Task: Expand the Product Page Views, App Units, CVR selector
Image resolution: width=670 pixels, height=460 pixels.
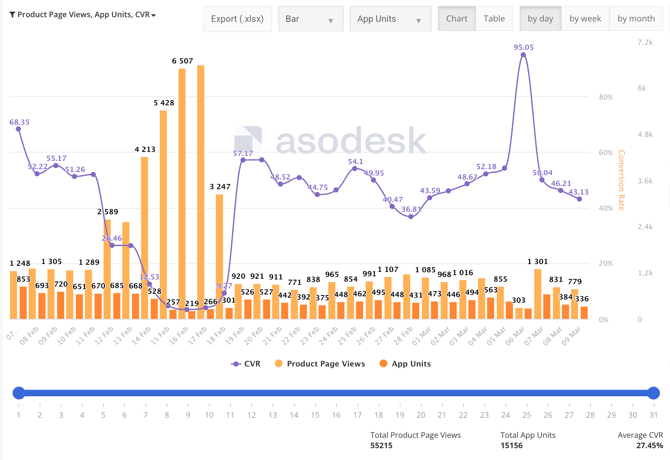Action: 86,16
